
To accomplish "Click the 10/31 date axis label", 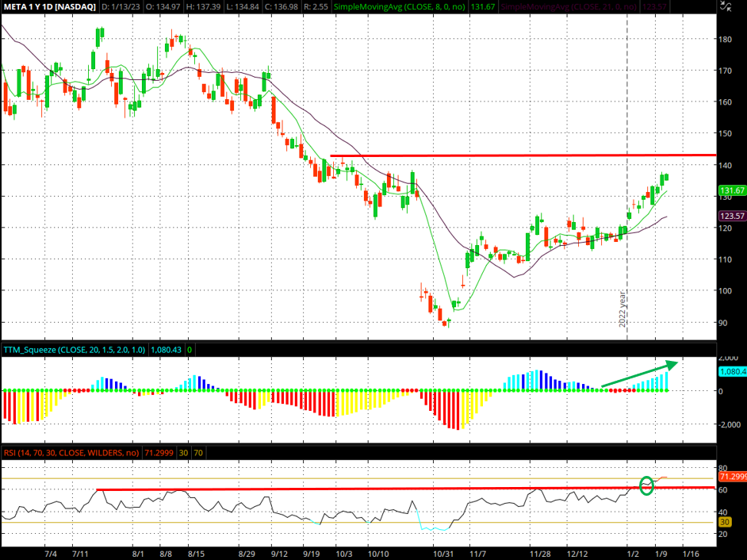I will [x=443, y=554].
